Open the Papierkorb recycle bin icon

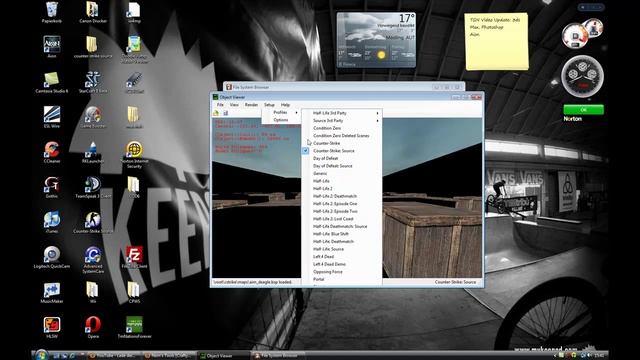(52, 12)
